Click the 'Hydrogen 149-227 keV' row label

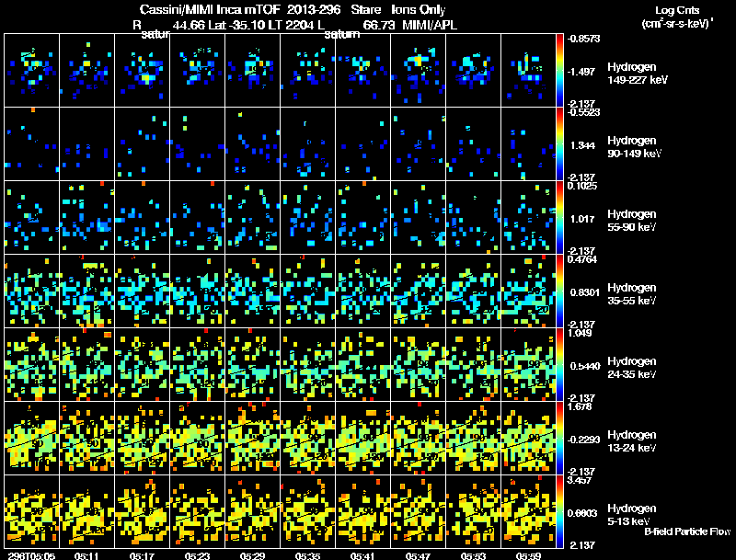pyautogui.click(x=638, y=74)
